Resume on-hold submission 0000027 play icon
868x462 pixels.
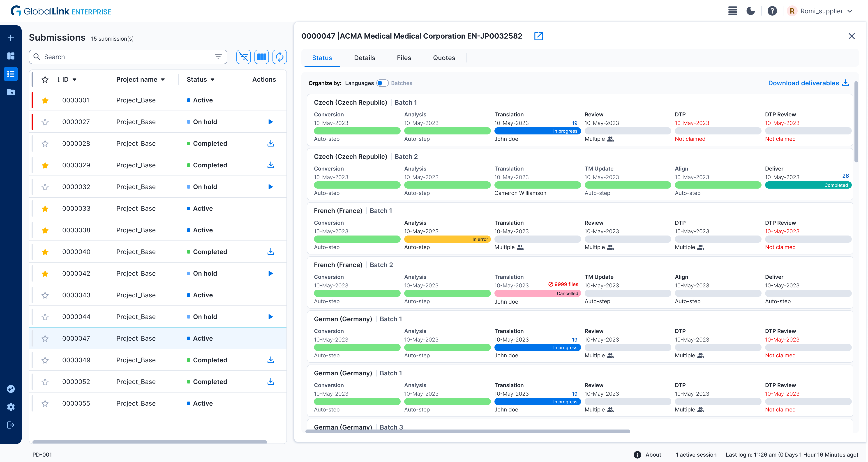tap(270, 122)
